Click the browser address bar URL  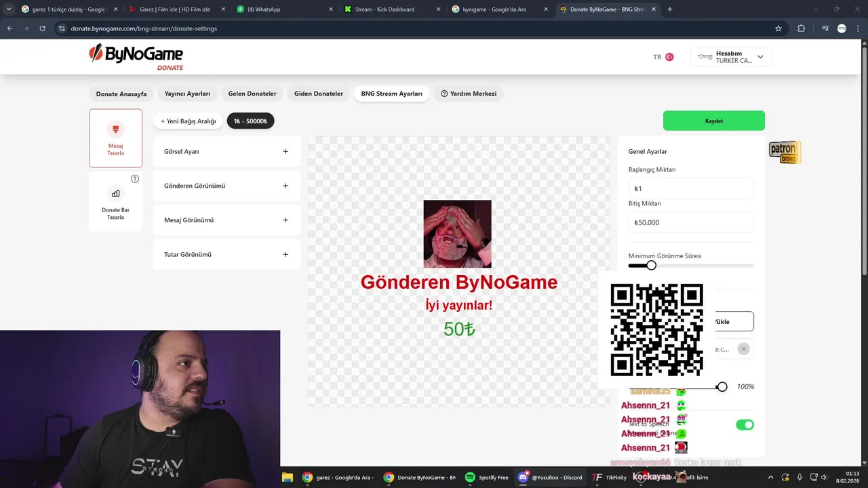(x=144, y=28)
